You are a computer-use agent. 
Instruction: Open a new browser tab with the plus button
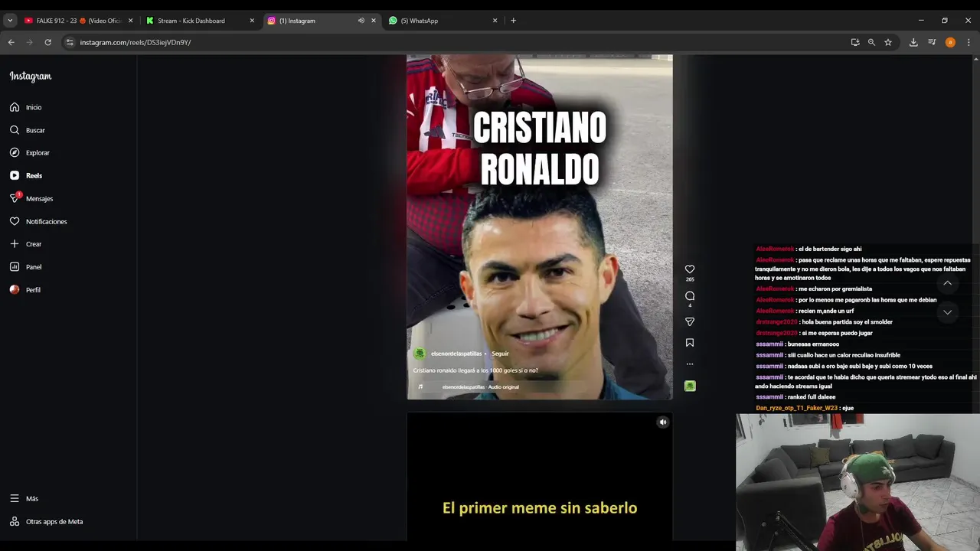[513, 21]
